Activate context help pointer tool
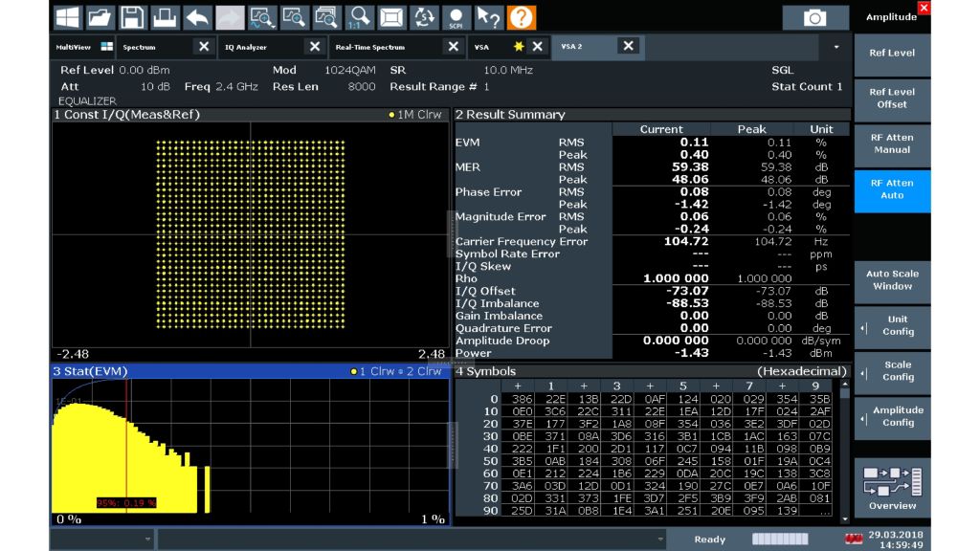Image resolution: width=980 pixels, height=551 pixels. click(x=489, y=17)
